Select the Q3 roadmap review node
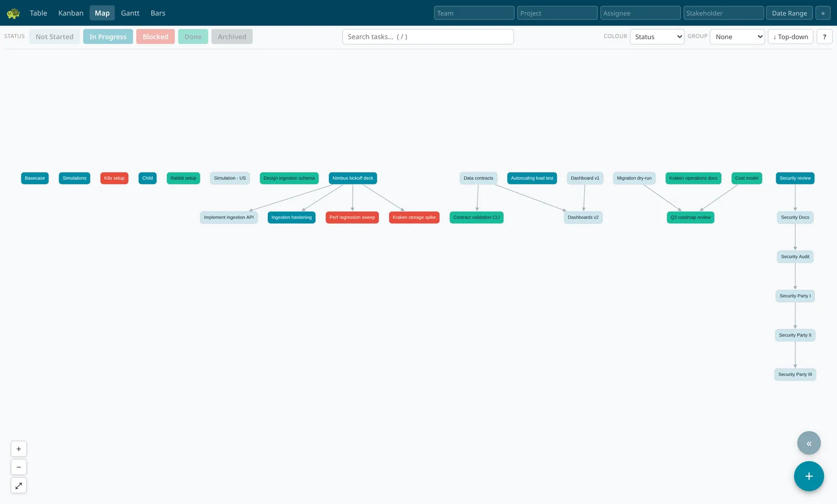The image size is (837, 504). (691, 217)
